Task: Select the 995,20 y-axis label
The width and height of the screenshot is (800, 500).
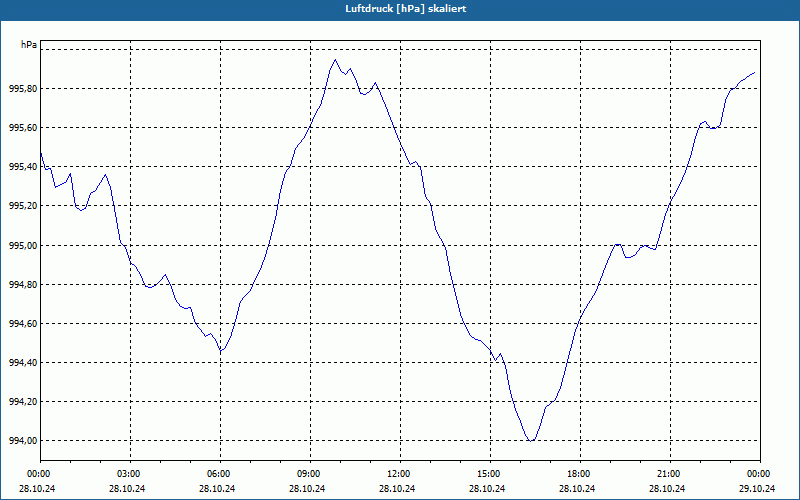Action: pyautogui.click(x=23, y=206)
